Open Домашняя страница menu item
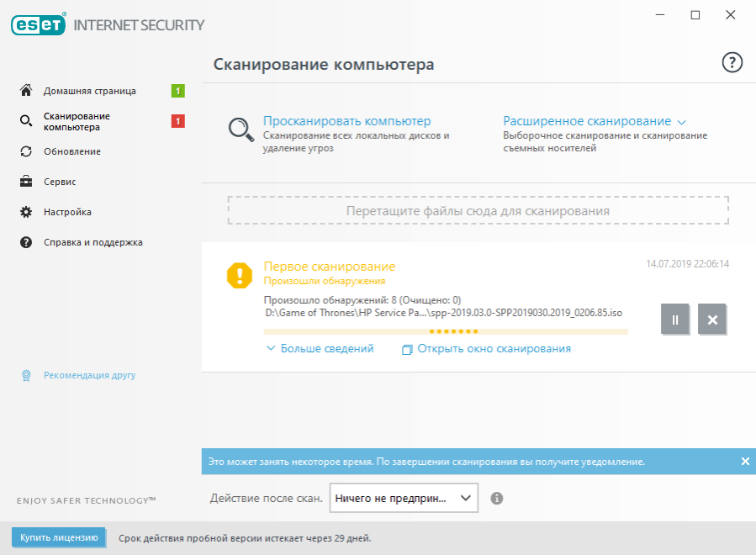The image size is (756, 555). tap(90, 91)
